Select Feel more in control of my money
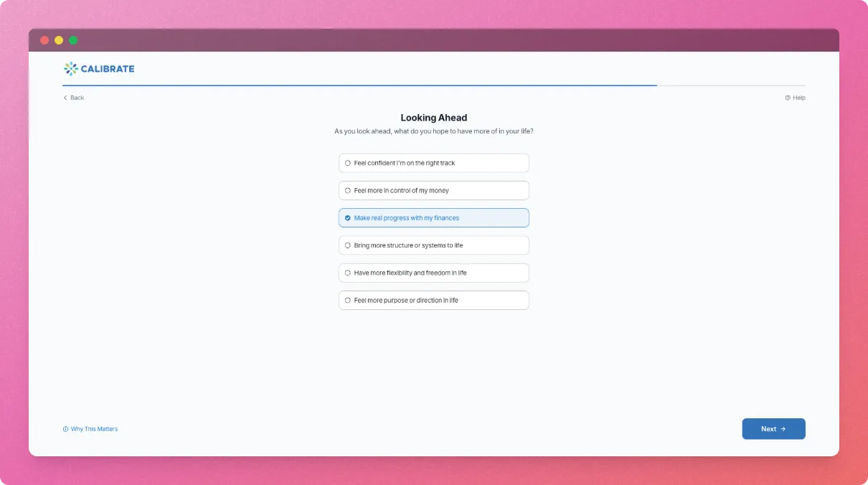 [433, 190]
